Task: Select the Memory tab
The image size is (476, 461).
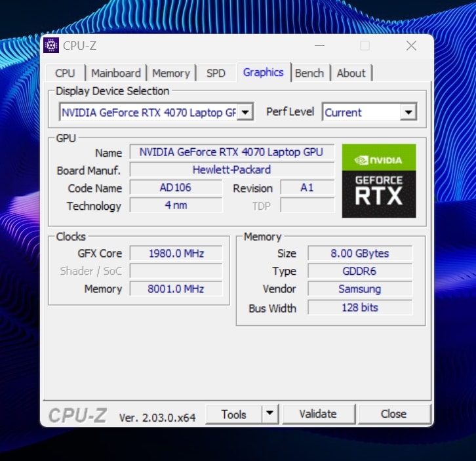Action: pyautogui.click(x=171, y=73)
